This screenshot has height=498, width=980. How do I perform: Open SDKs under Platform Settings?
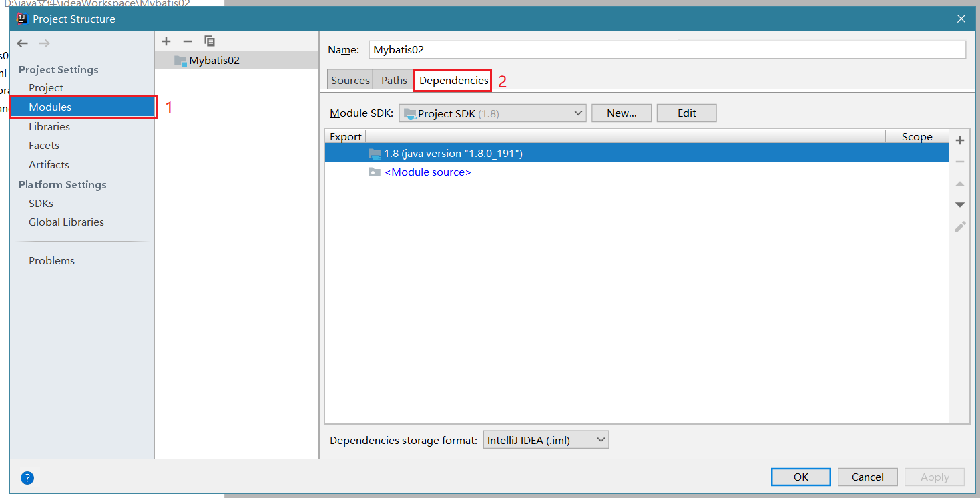41,203
